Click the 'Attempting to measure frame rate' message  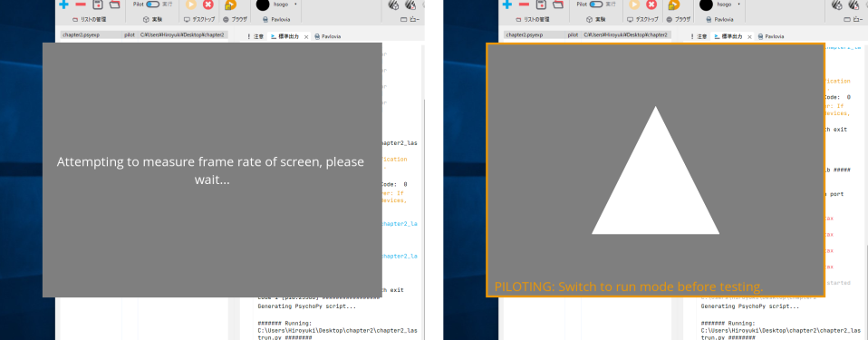click(210, 170)
